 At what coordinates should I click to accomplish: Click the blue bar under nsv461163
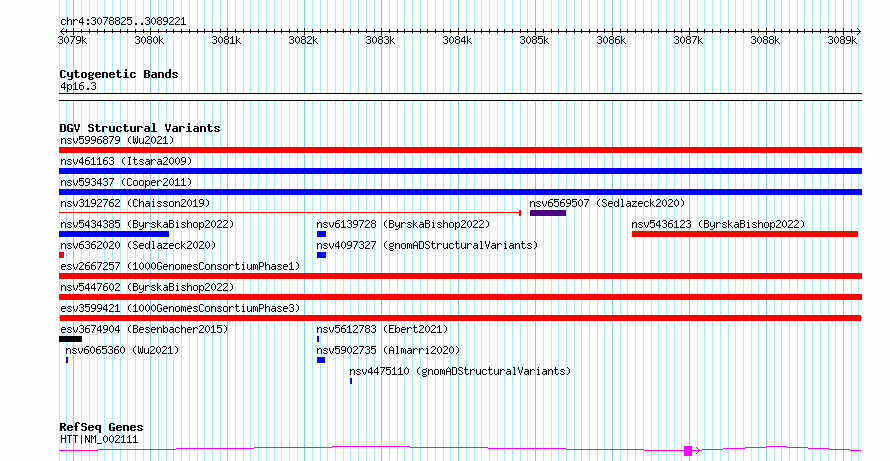pos(460,171)
